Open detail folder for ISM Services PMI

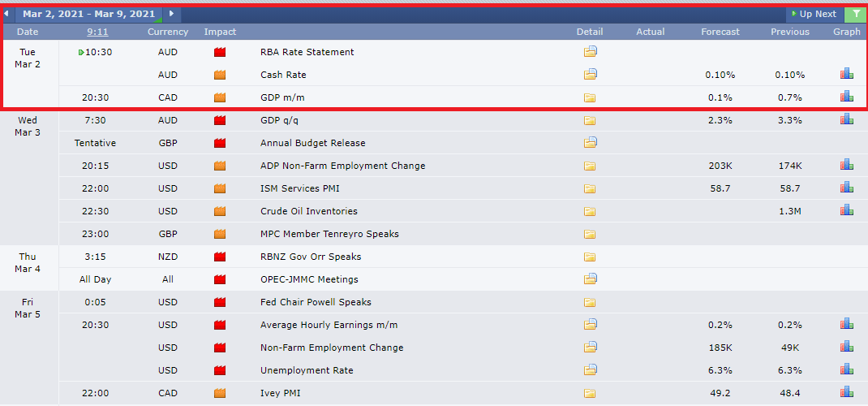coord(590,188)
